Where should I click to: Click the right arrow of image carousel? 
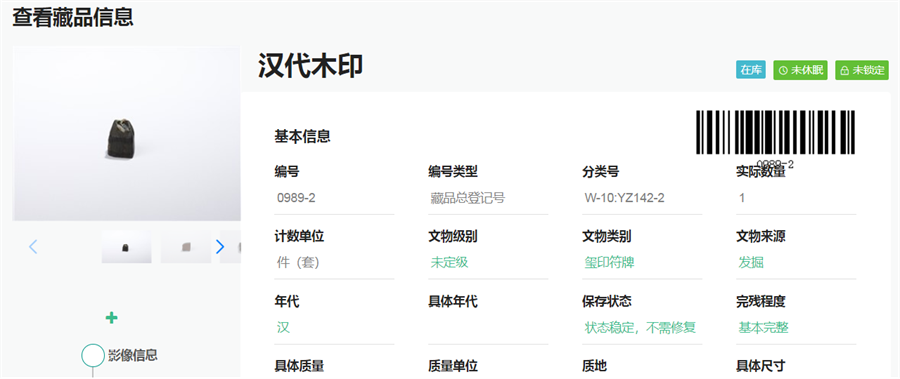pos(219,247)
